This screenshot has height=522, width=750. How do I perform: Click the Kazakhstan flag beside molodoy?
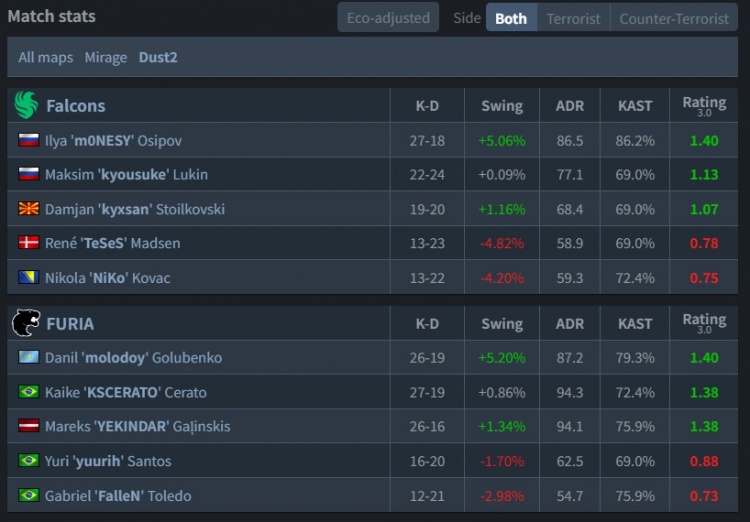click(29, 357)
